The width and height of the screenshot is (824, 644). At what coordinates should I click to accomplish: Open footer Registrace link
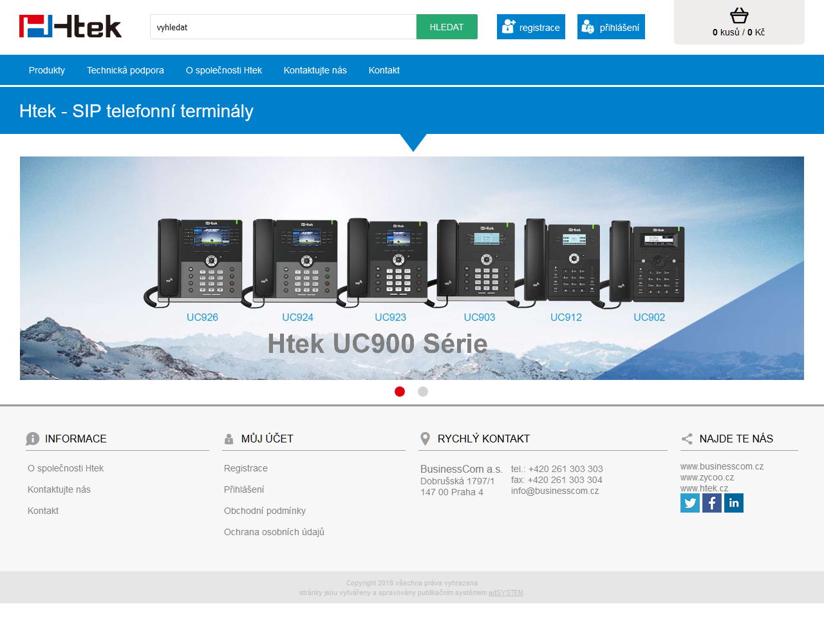point(246,468)
